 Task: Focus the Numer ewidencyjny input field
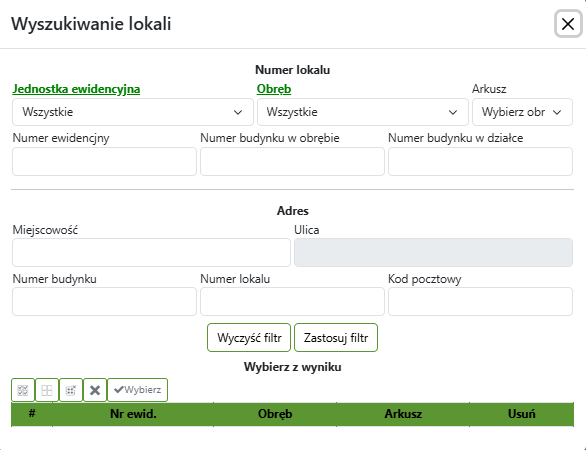104,161
